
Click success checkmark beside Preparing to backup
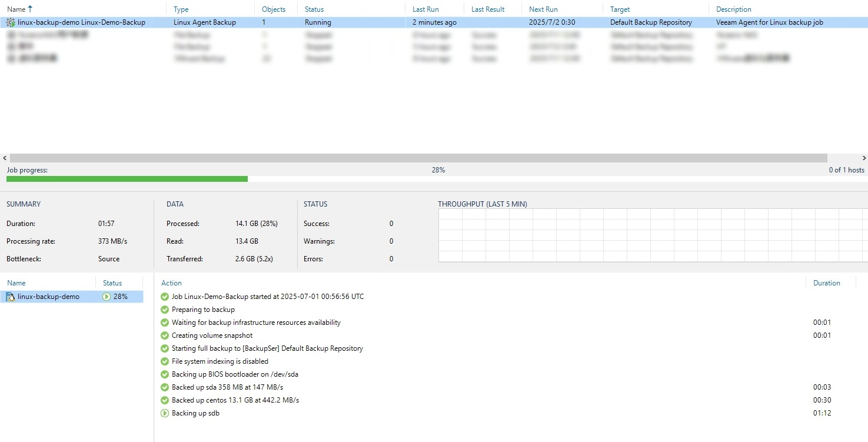(165, 310)
